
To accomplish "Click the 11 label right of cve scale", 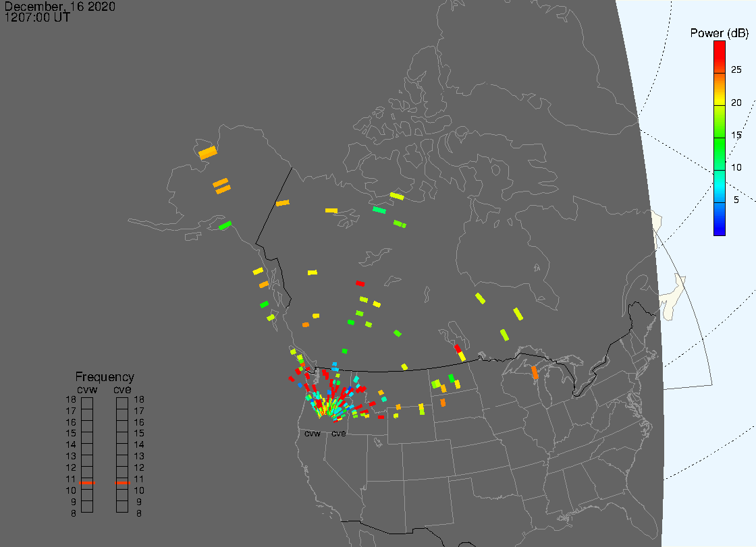I will tap(139, 479).
